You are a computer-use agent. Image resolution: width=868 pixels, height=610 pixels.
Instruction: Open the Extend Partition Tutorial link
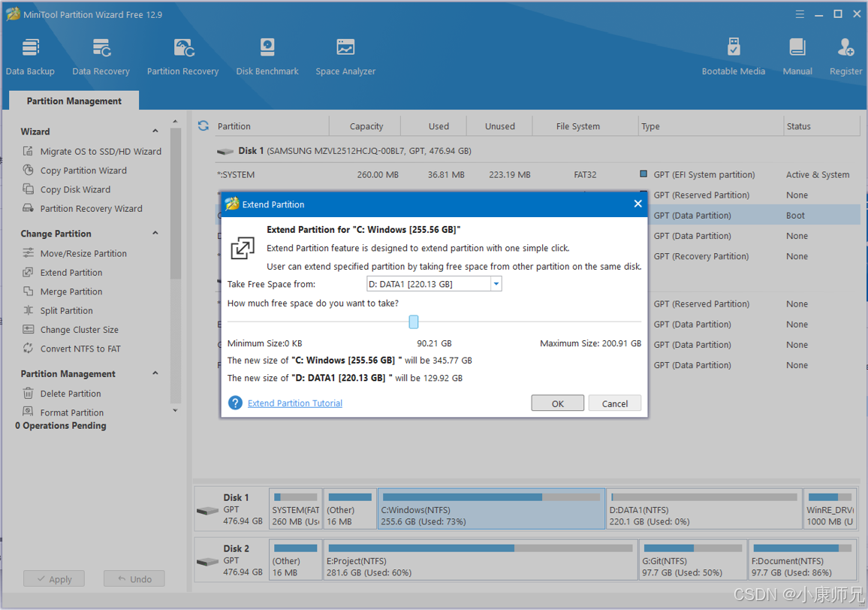295,403
